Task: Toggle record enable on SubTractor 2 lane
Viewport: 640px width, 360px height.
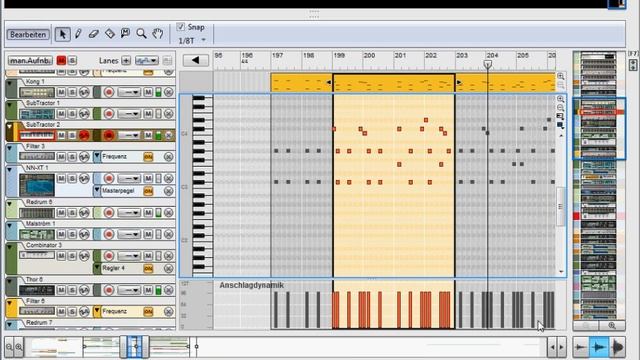Action: [x=109, y=135]
